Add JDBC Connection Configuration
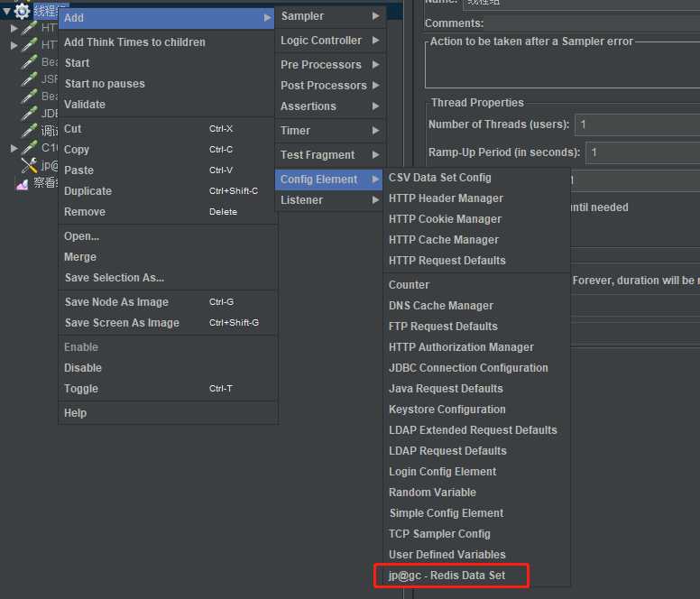Image resolution: width=700 pixels, height=599 pixels. tap(477, 368)
